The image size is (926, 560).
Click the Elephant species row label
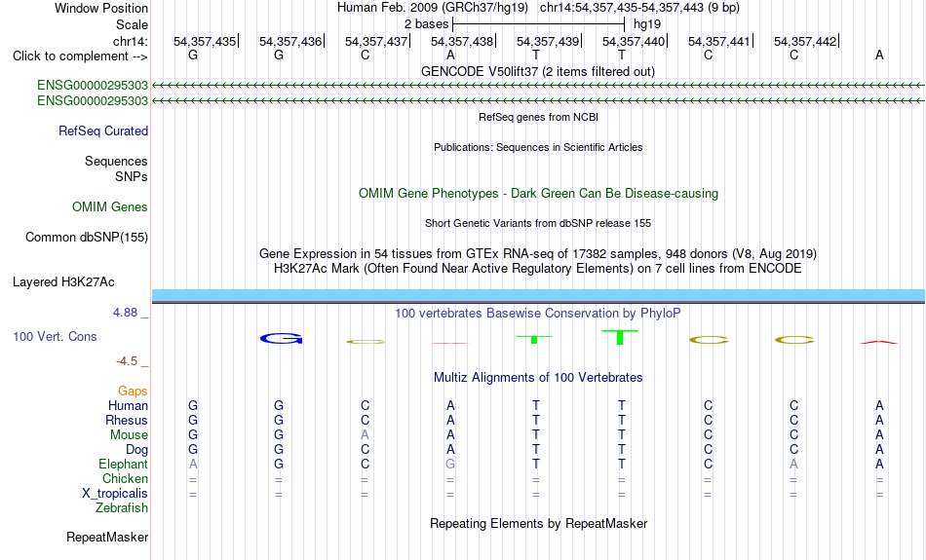(x=124, y=465)
